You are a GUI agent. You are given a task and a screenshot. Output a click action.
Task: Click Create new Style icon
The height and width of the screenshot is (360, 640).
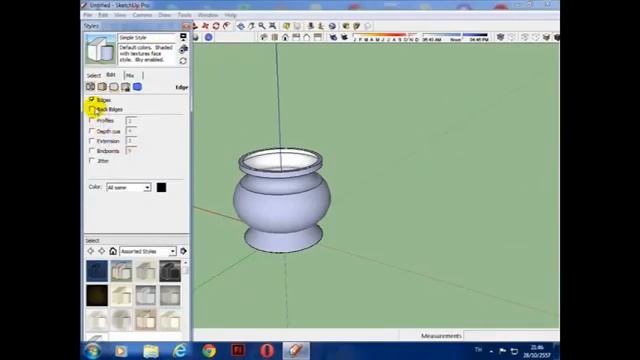click(183, 49)
